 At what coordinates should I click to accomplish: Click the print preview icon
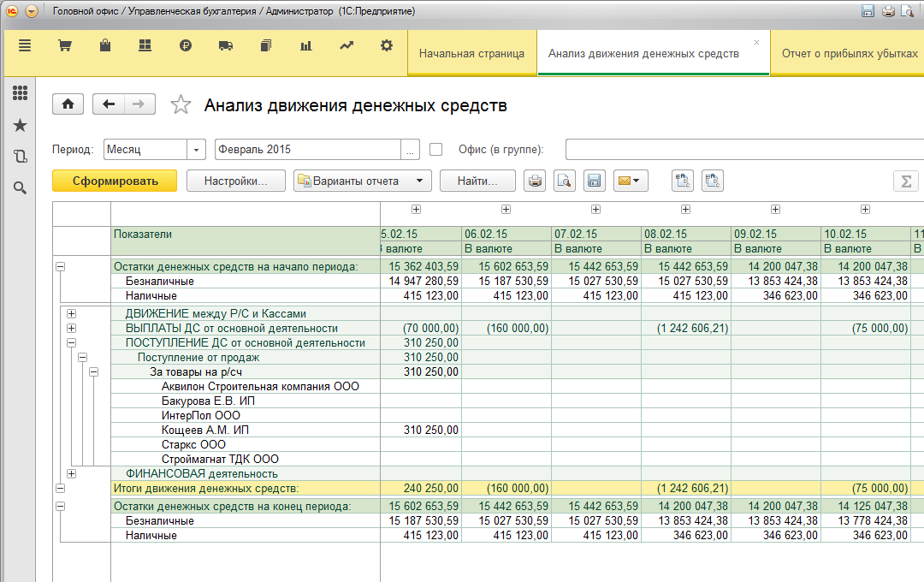tap(564, 181)
